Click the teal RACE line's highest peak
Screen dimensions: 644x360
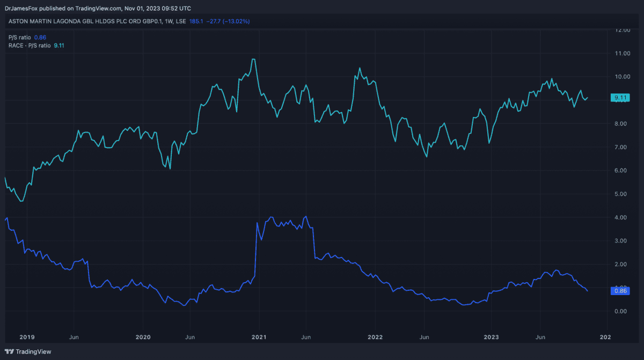coord(253,59)
